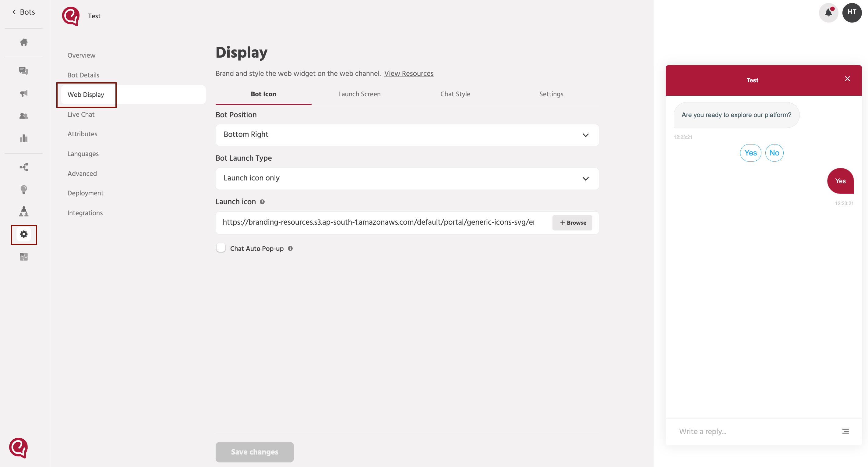Image resolution: width=868 pixels, height=467 pixels.
Task: Open the Home icon in the sidebar
Action: [23, 42]
